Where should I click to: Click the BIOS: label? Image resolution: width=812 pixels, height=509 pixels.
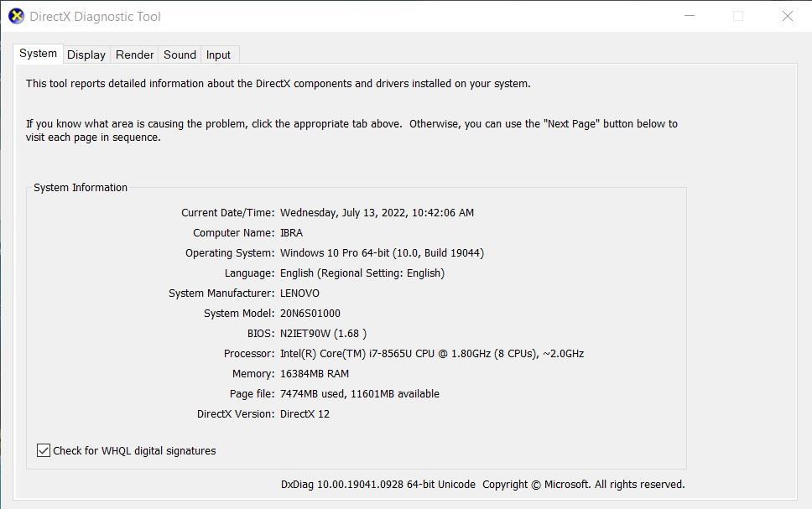tap(261, 334)
